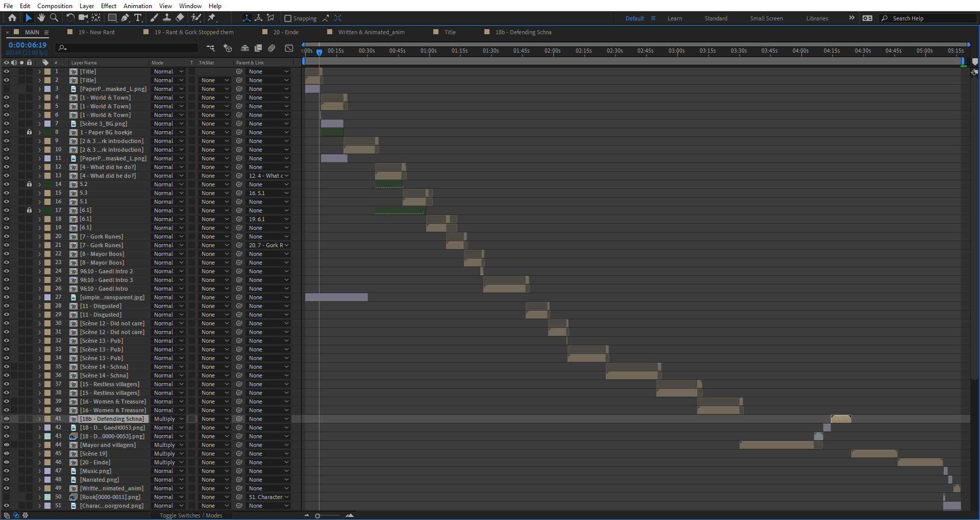Screen dimensions: 980x520
Task: Enable Frame Blending for timeline layers
Action: (258, 48)
